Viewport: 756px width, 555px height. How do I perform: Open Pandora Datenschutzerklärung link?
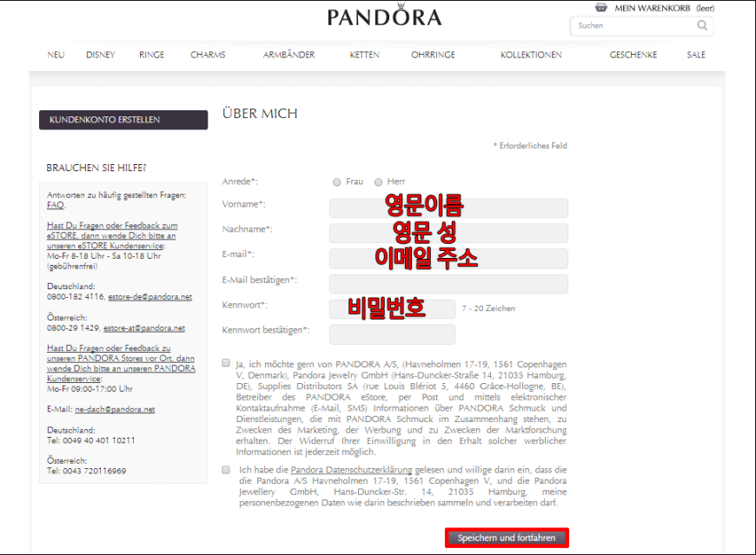[x=351, y=470]
